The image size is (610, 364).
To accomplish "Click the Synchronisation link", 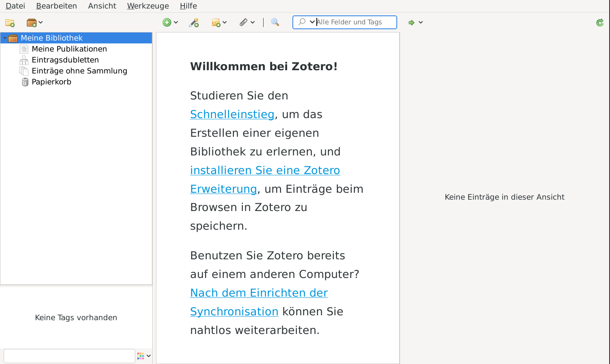I will click(234, 312).
